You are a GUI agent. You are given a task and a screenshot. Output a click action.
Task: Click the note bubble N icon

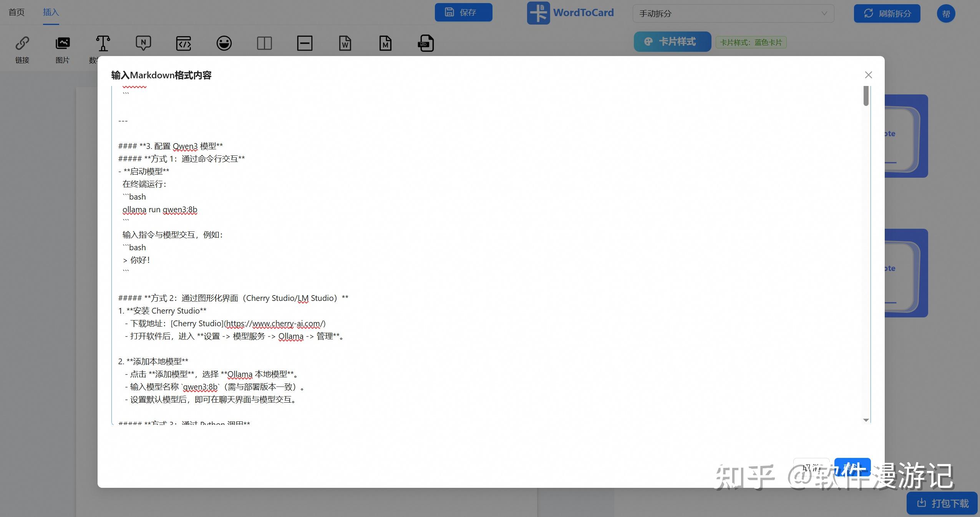[143, 43]
